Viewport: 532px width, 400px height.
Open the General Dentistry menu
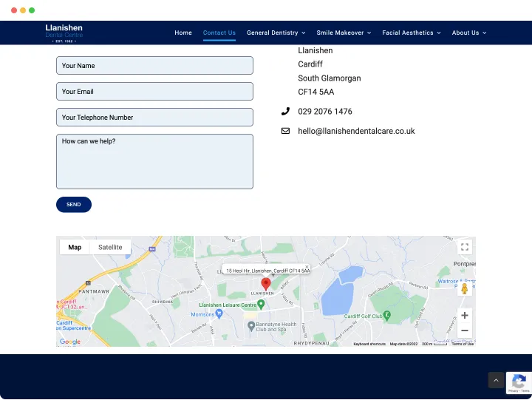pyautogui.click(x=272, y=33)
